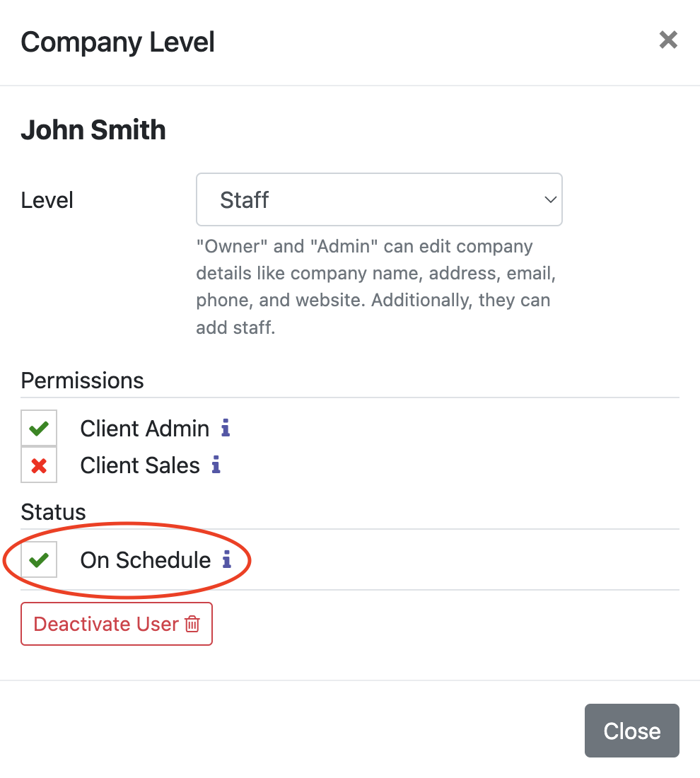Click the Deactivate User button
Image resolution: width=700 pixels, height=778 pixels.
point(116,624)
